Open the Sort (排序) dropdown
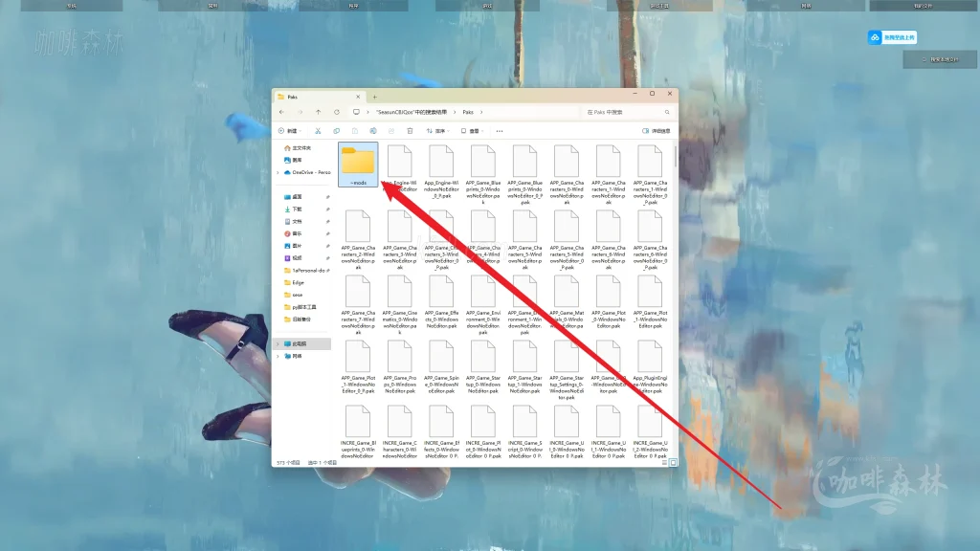Viewport: 980px width, 551px height. [437, 131]
